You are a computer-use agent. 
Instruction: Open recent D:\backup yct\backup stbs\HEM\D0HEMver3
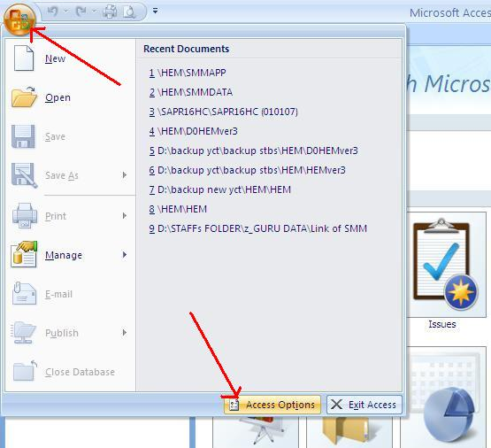[253, 151]
